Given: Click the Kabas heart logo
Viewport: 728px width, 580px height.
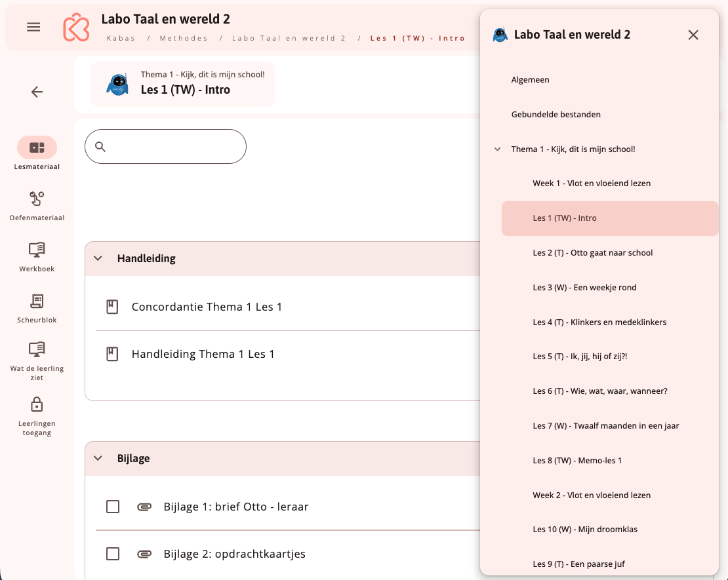Looking at the screenshot, I should [x=76, y=28].
